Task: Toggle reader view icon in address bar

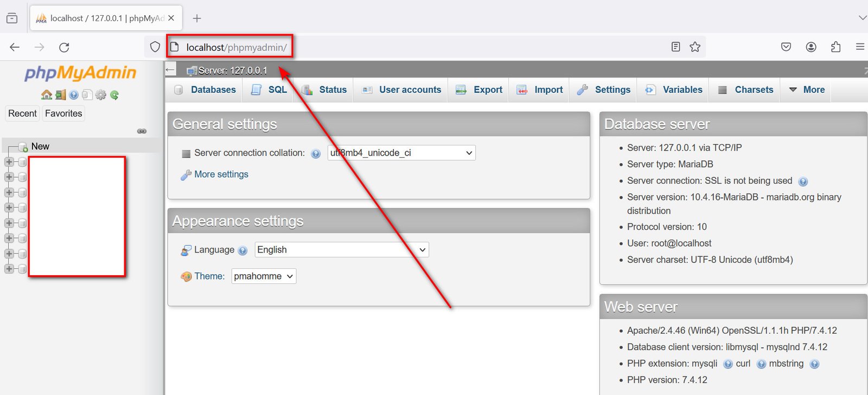Action: pos(675,47)
